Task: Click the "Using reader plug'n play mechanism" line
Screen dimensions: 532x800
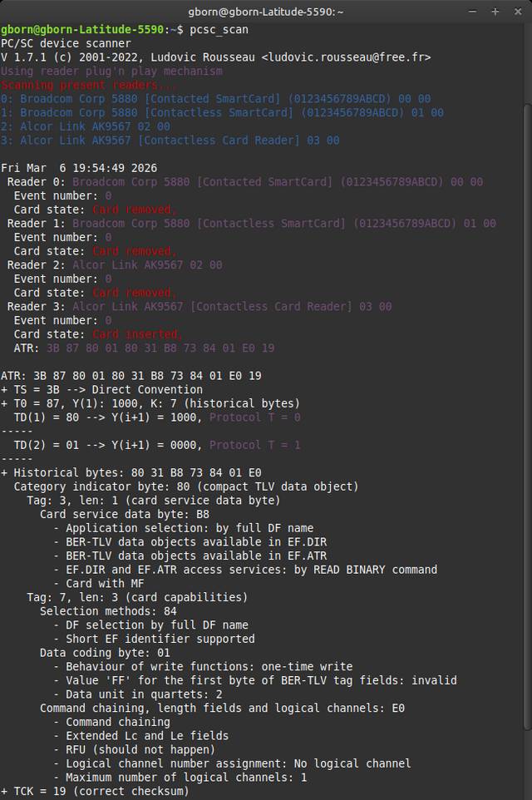Action: click(x=111, y=71)
